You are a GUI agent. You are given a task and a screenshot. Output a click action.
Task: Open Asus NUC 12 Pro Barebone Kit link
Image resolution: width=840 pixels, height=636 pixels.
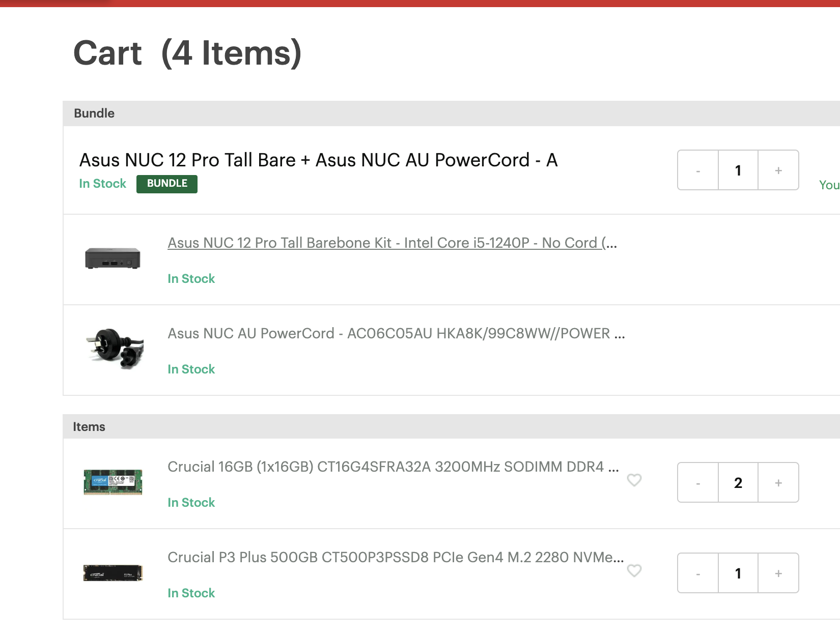[x=392, y=243]
